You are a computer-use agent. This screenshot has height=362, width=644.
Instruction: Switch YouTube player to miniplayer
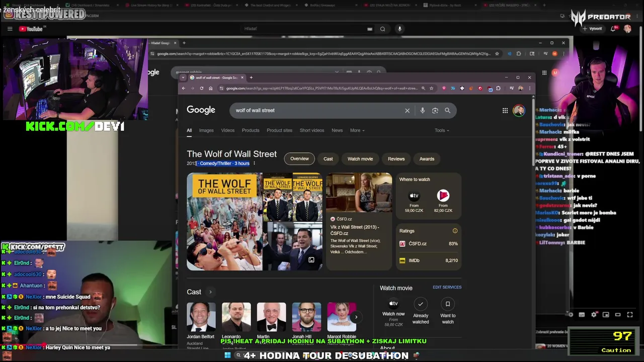pos(606,315)
